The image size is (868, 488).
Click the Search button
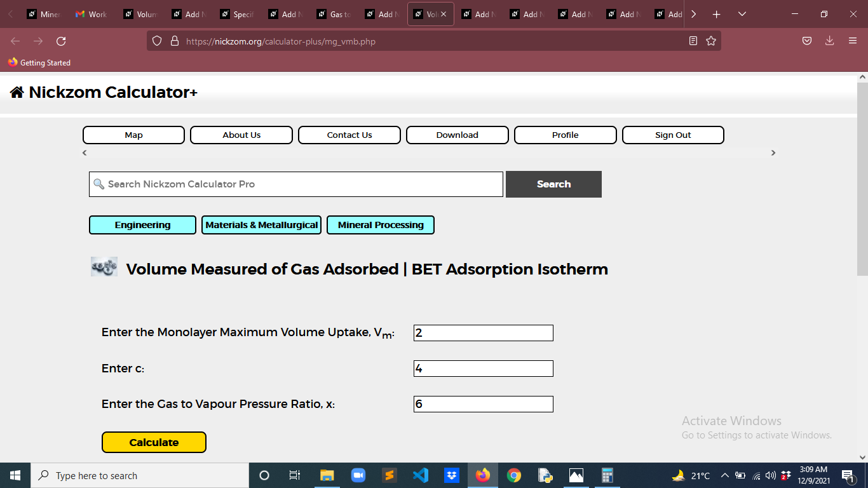tap(553, 184)
